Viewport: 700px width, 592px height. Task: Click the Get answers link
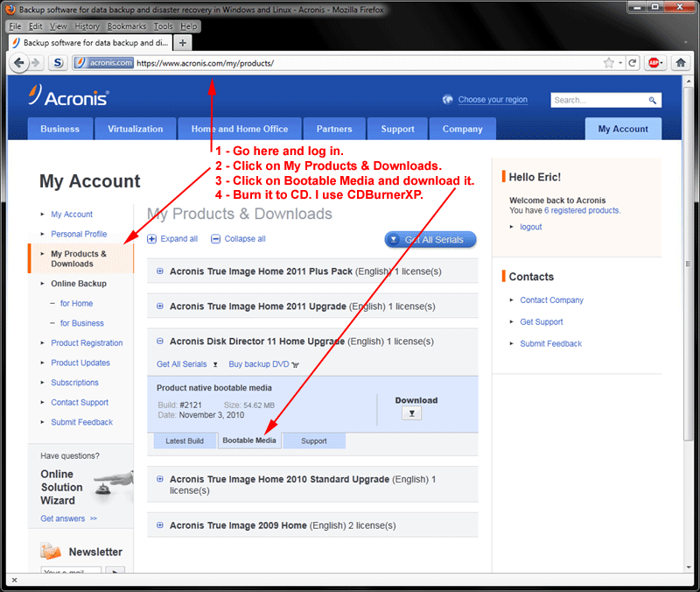pyautogui.click(x=62, y=518)
